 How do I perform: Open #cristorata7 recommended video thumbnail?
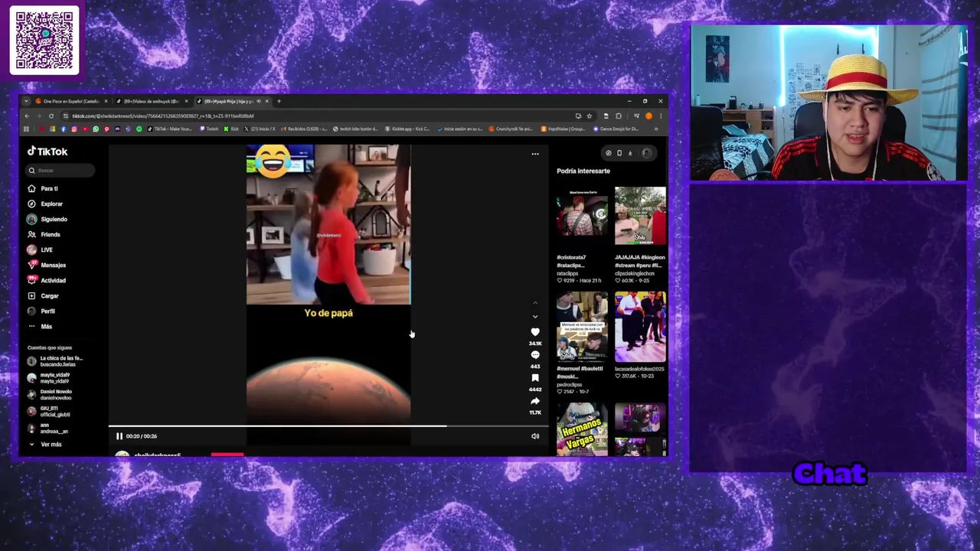[582, 217]
